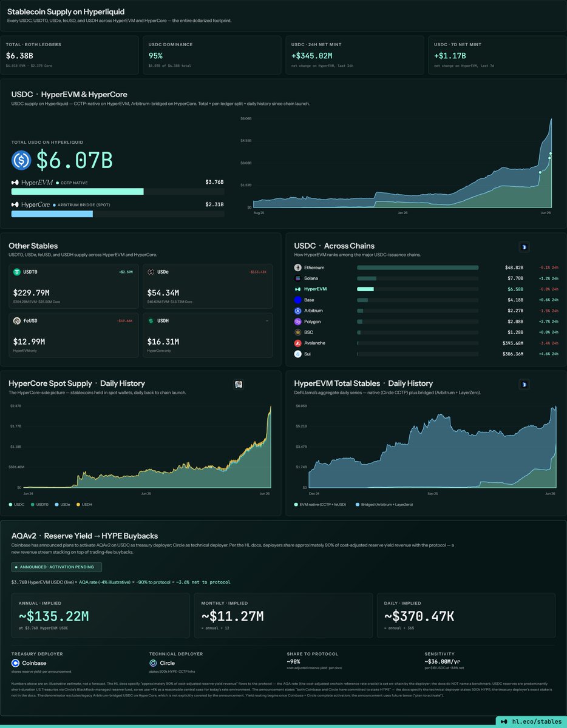Image resolution: width=567 pixels, height=728 pixels.
Task: Toggle USDe series in HyperCore legend
Action: pos(62,504)
